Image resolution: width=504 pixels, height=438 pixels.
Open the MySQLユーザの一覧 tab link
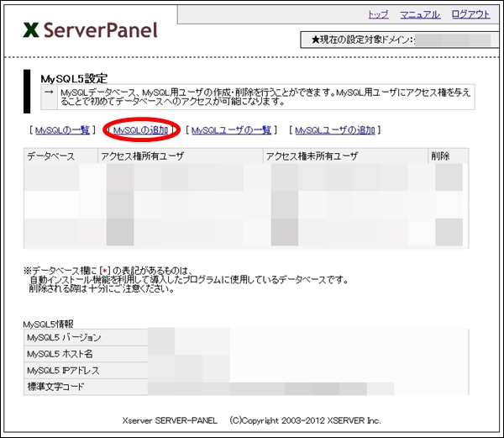click(232, 130)
